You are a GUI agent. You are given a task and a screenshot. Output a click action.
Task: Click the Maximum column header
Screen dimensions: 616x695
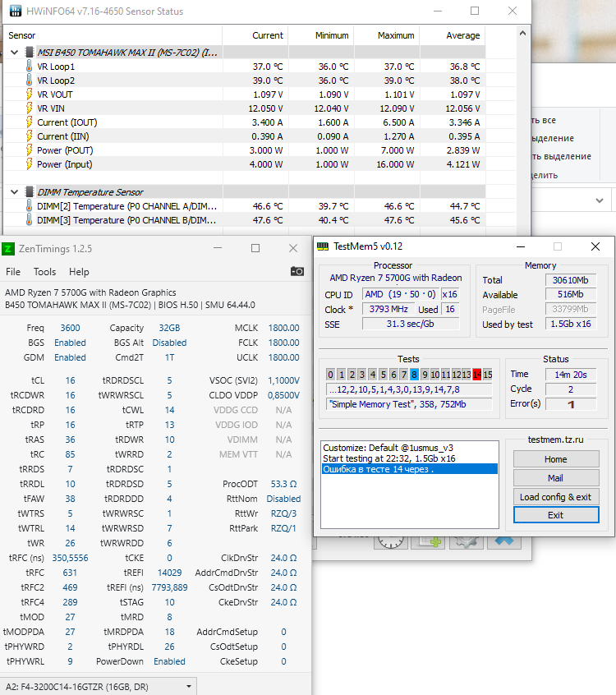click(x=387, y=35)
